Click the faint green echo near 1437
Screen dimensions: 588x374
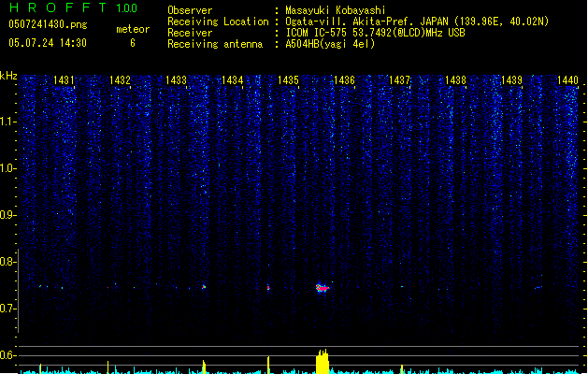coord(402,287)
